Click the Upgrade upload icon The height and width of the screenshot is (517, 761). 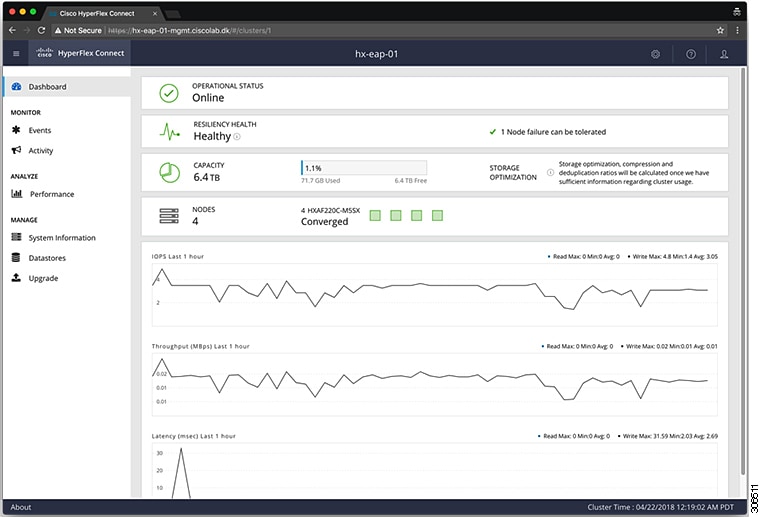click(x=16, y=277)
